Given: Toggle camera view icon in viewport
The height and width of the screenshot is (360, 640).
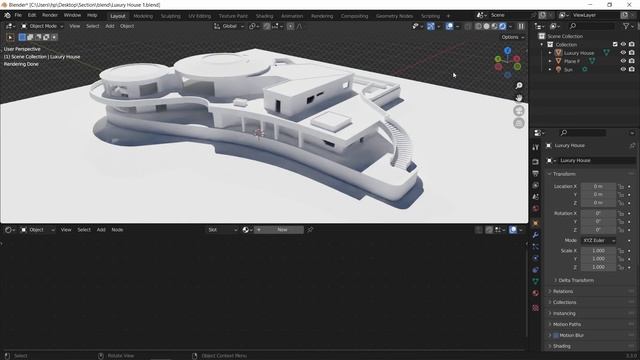Looking at the screenshot, I should (x=519, y=111).
